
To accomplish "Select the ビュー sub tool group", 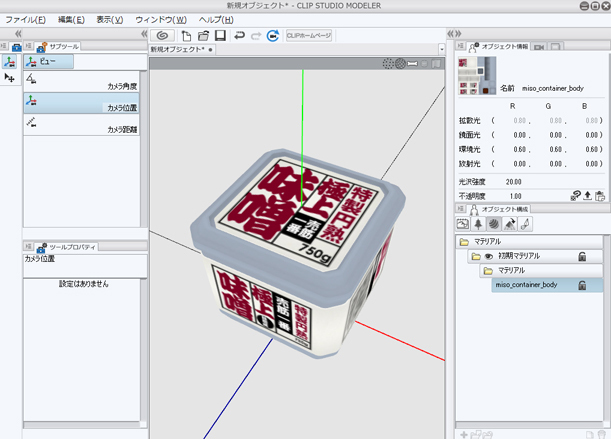I will [48, 62].
